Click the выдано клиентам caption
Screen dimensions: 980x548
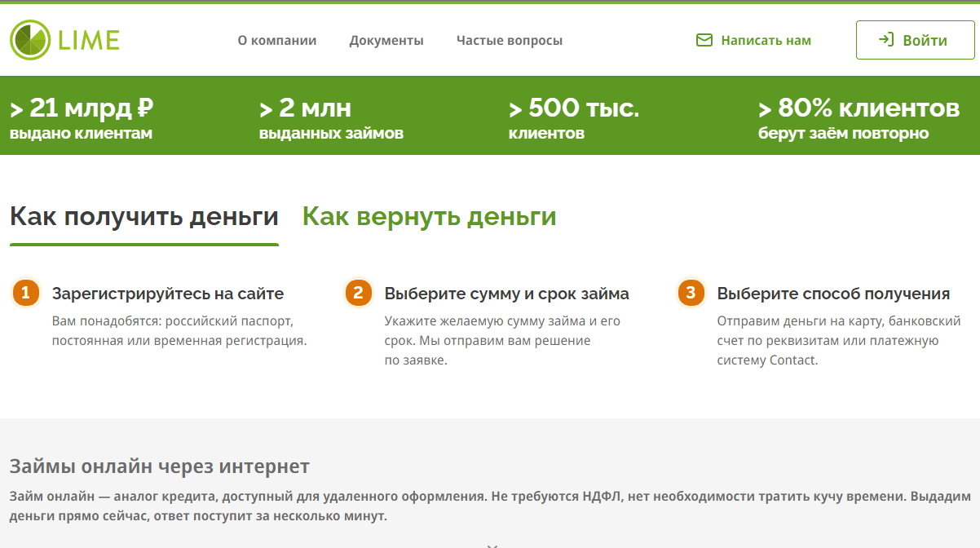pyautogui.click(x=81, y=133)
